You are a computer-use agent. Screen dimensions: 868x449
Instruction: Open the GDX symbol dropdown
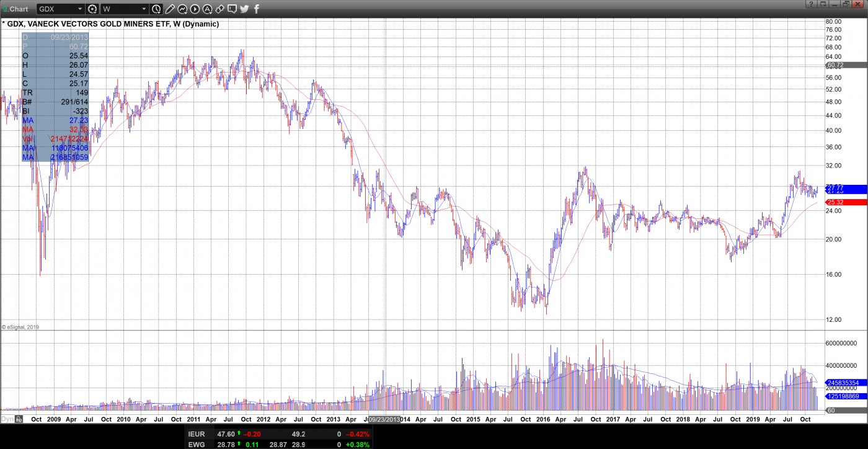80,9
